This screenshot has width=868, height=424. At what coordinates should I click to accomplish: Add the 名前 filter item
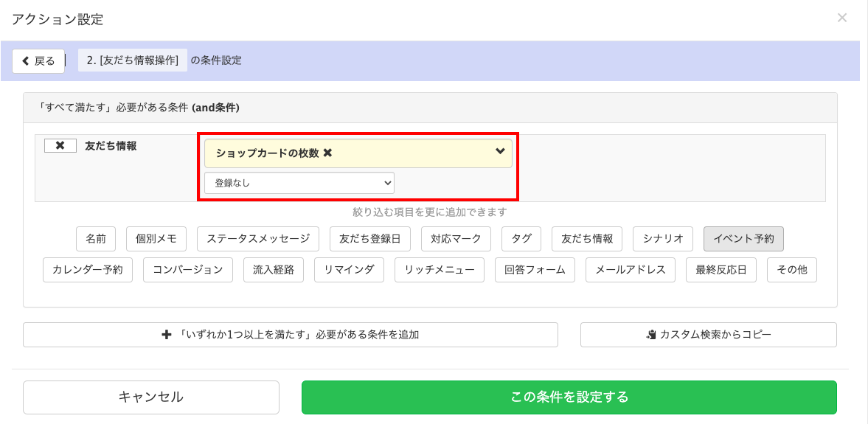pyautogui.click(x=96, y=239)
